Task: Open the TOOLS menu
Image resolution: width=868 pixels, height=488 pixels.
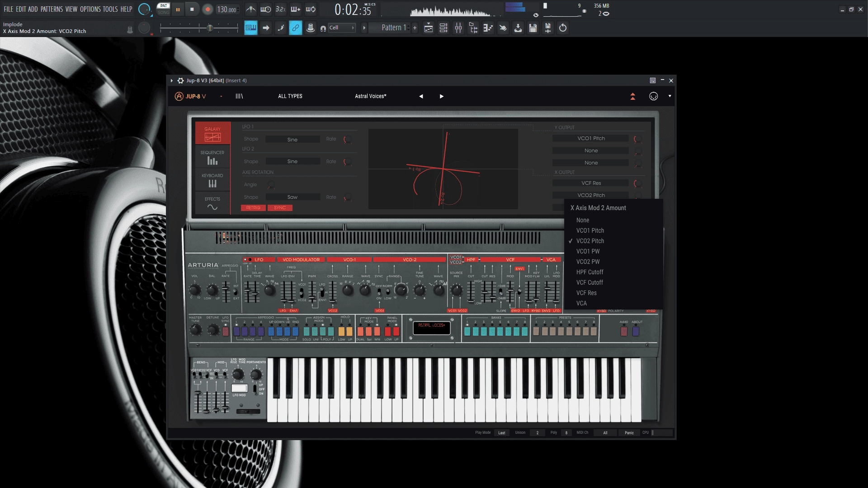Action: 110,9
